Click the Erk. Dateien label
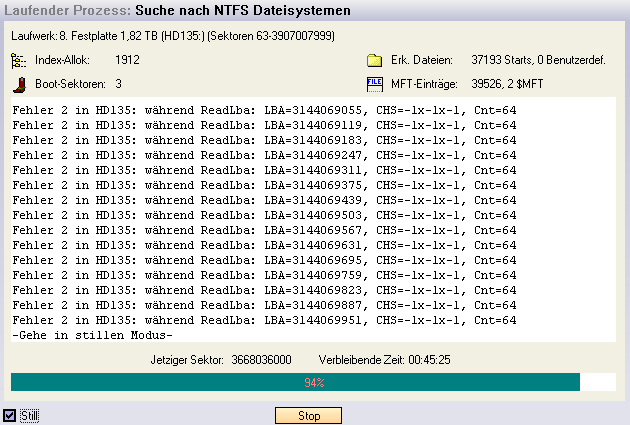The image size is (630, 425). click(x=422, y=60)
